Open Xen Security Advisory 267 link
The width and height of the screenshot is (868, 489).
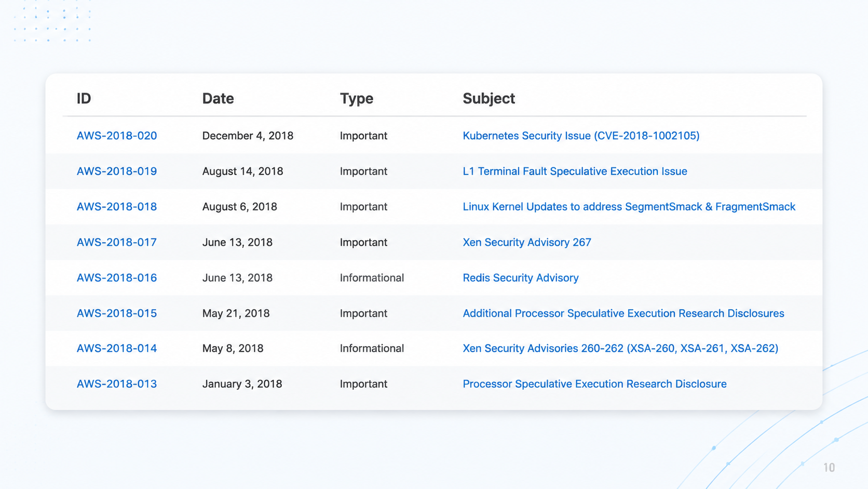[x=527, y=242]
